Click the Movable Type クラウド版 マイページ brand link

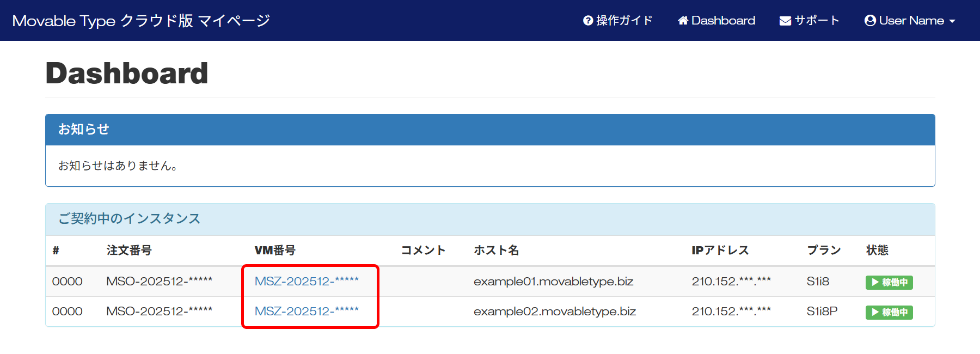(x=141, y=21)
